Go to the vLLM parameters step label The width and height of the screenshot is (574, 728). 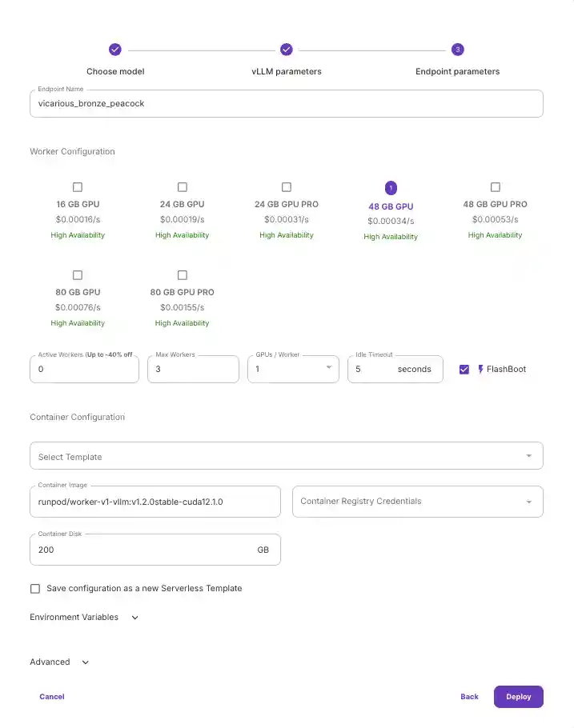(287, 71)
